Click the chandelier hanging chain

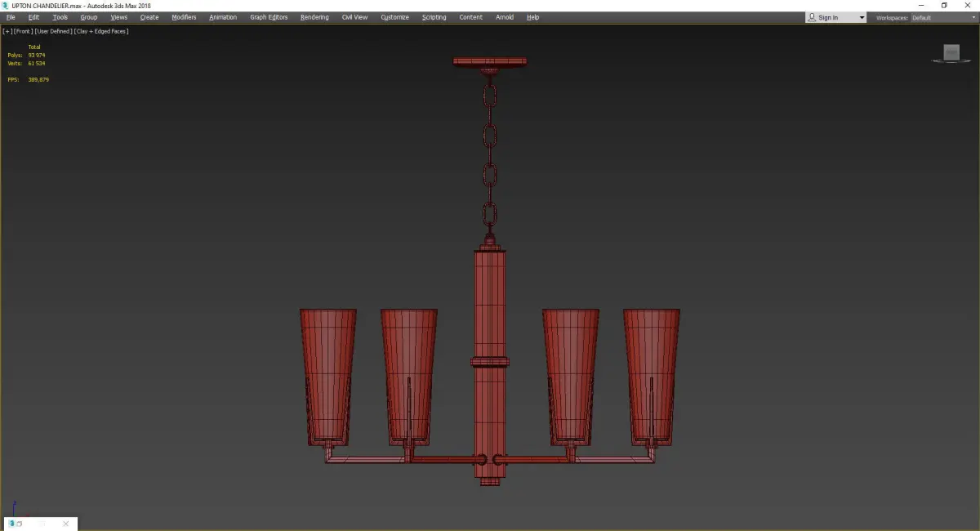490,155
